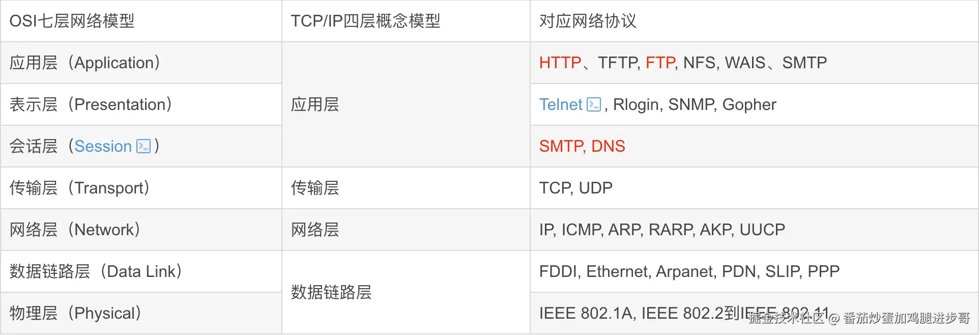Click the 应用层 (Application) cell
Image resolution: width=980 pixels, height=335 pixels.
coord(85,63)
